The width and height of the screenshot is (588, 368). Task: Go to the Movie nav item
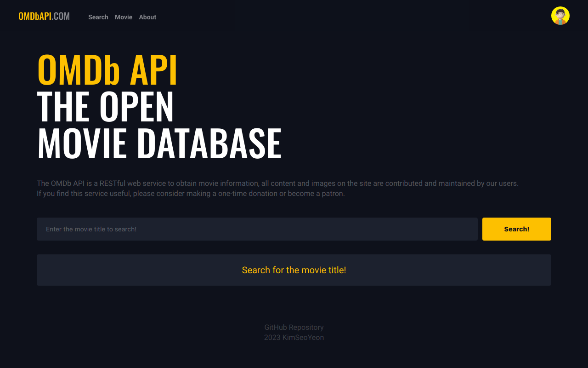pos(124,17)
